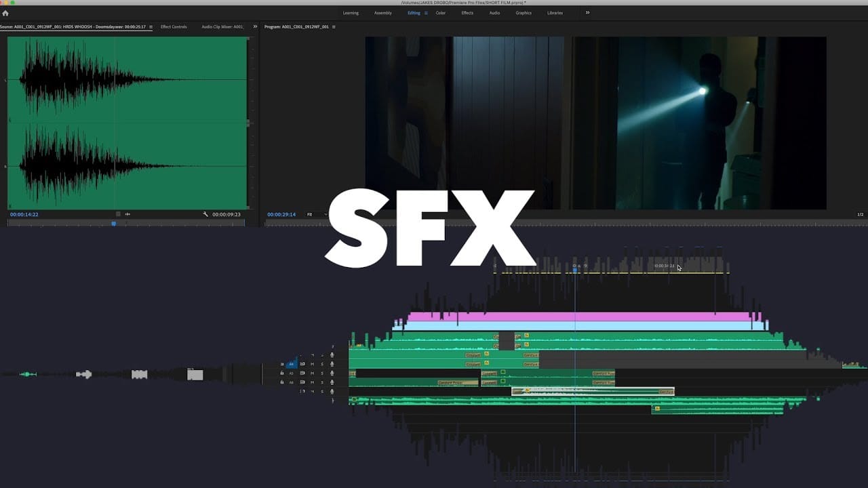
Task: Switch to the Effect Controls tab
Action: click(x=174, y=26)
